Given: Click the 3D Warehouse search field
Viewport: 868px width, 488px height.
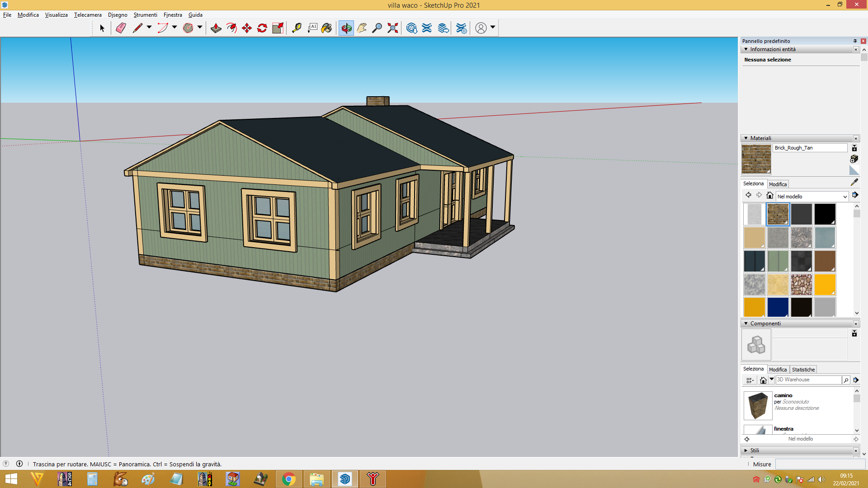Looking at the screenshot, I should point(808,380).
